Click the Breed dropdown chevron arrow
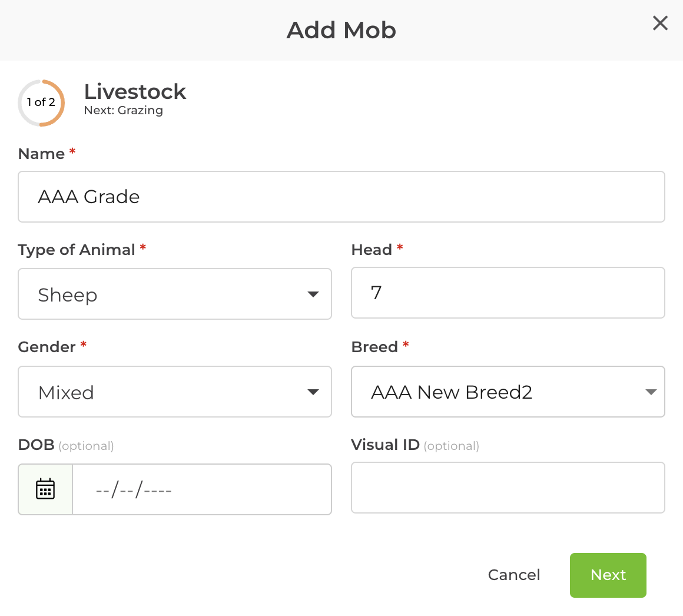 click(651, 392)
